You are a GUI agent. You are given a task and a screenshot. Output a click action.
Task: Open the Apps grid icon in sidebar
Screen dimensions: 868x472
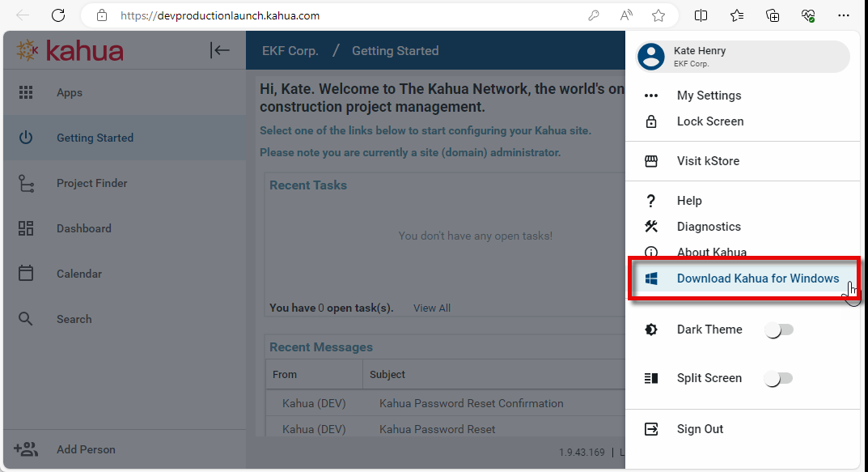coord(26,92)
